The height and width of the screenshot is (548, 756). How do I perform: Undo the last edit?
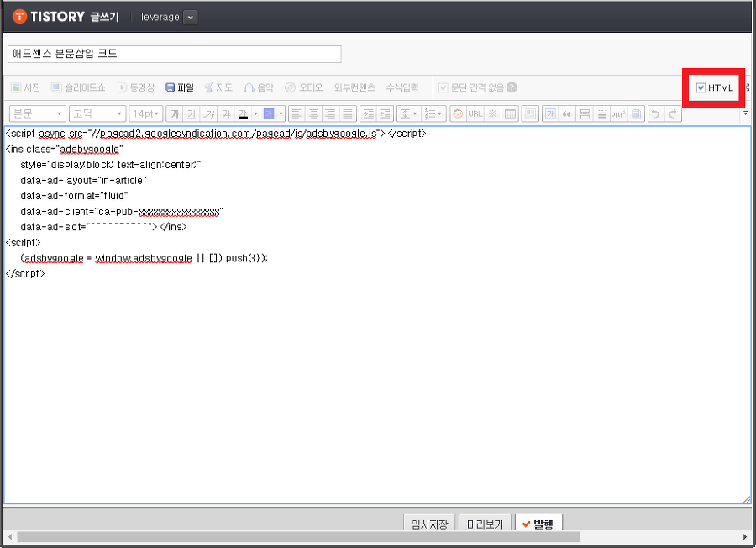point(656,113)
